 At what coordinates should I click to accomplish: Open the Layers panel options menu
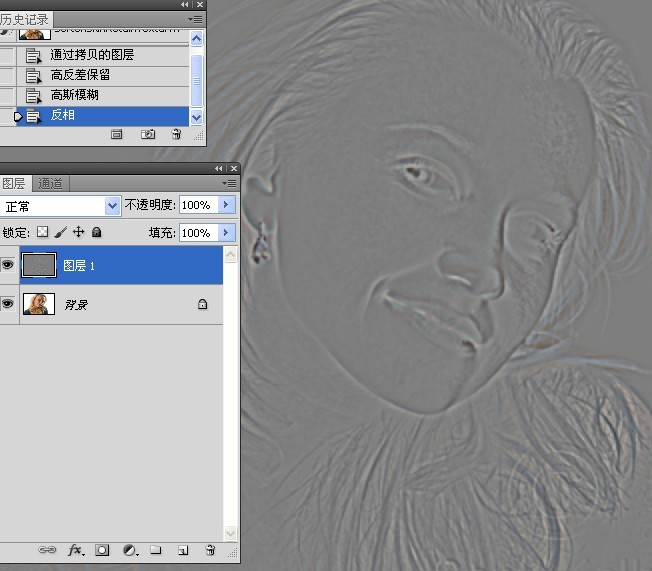pyautogui.click(x=229, y=183)
